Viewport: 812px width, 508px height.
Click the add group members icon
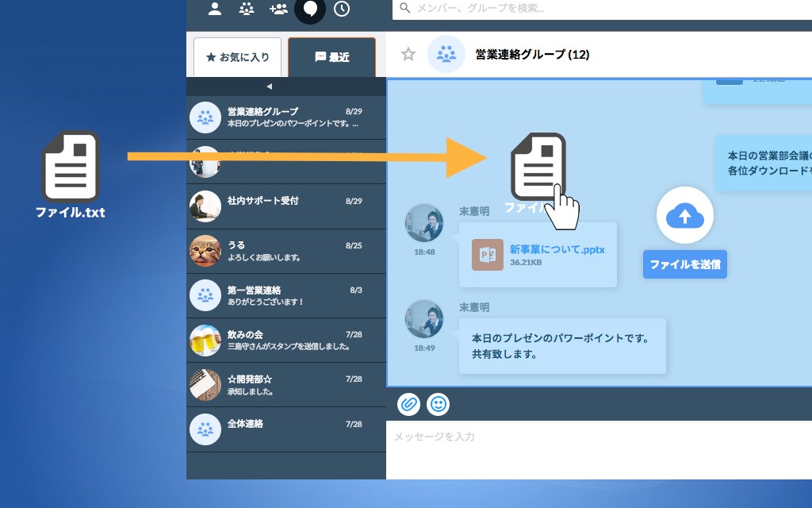tap(278, 9)
